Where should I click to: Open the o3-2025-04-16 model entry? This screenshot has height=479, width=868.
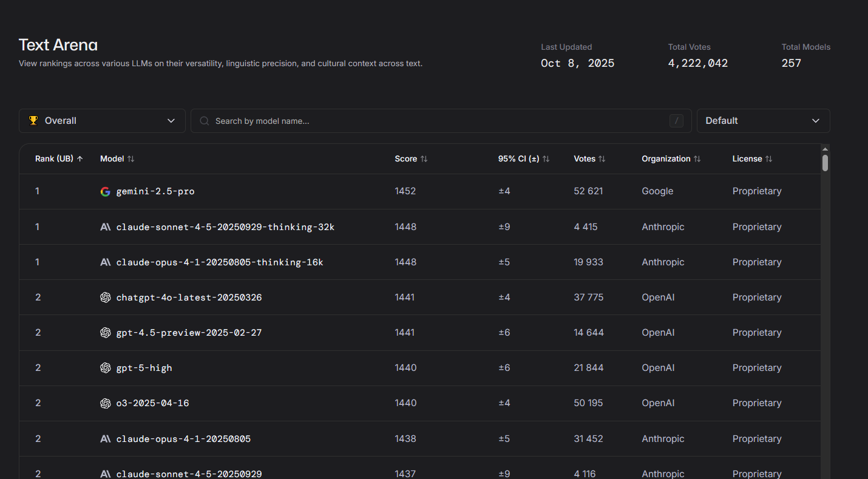tap(153, 403)
